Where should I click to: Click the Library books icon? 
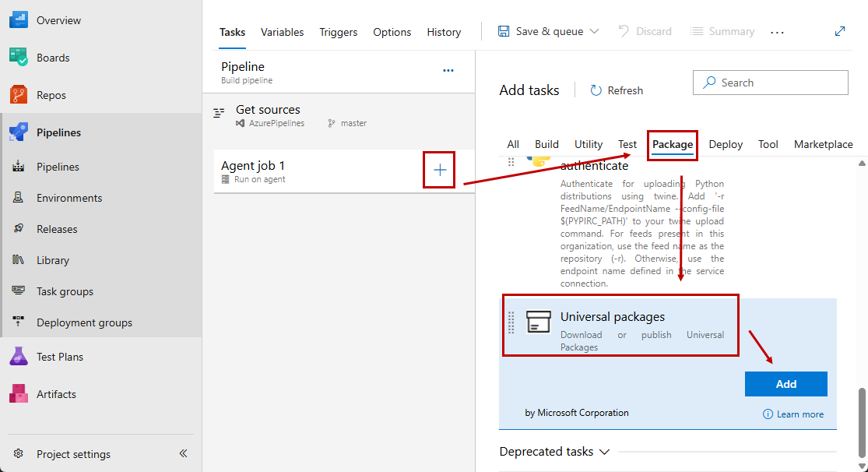pos(18,259)
